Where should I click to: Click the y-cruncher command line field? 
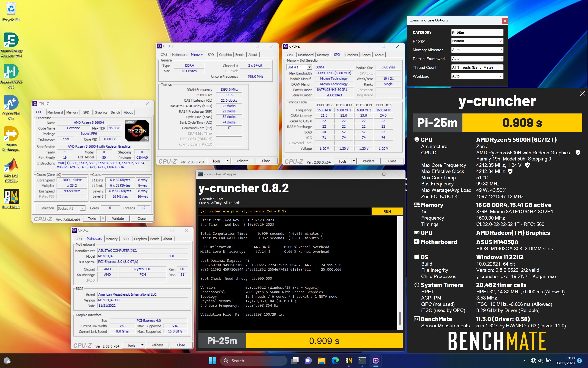(x=285, y=211)
